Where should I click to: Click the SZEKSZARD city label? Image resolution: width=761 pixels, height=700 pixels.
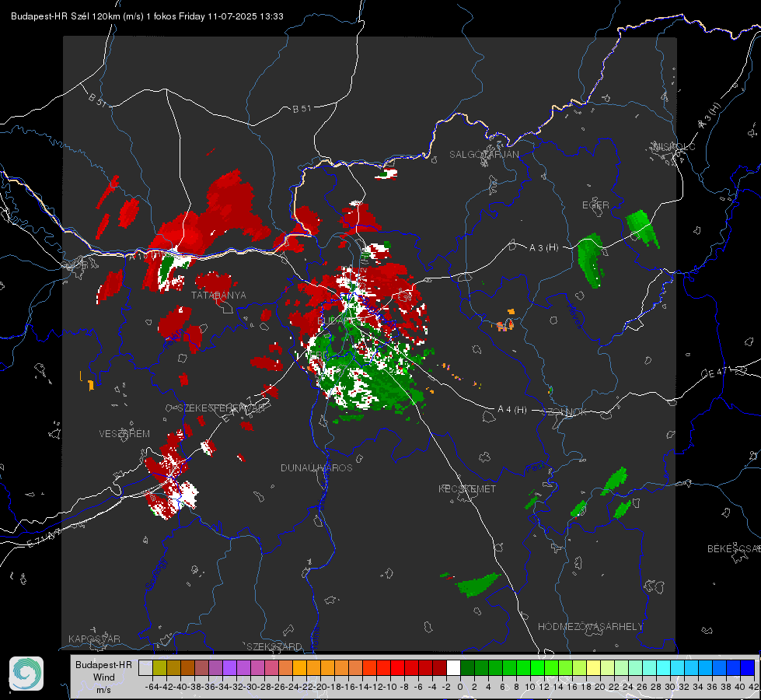(274, 646)
